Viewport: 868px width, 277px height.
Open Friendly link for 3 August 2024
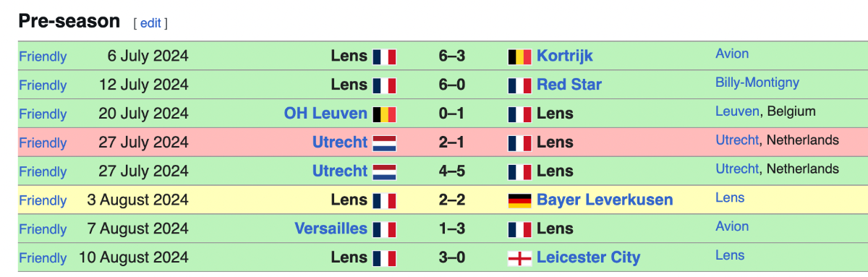pyautogui.click(x=43, y=200)
